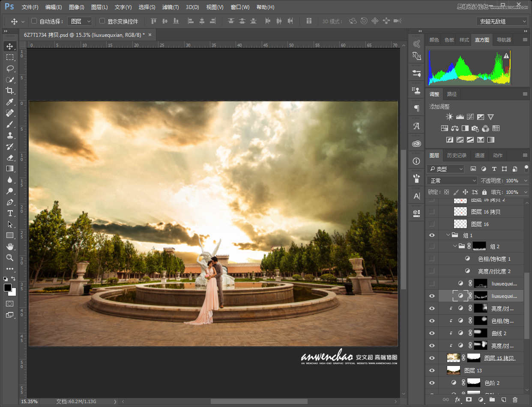Select the Path Selection tool
Screen dimensions: 532x407
9,224
